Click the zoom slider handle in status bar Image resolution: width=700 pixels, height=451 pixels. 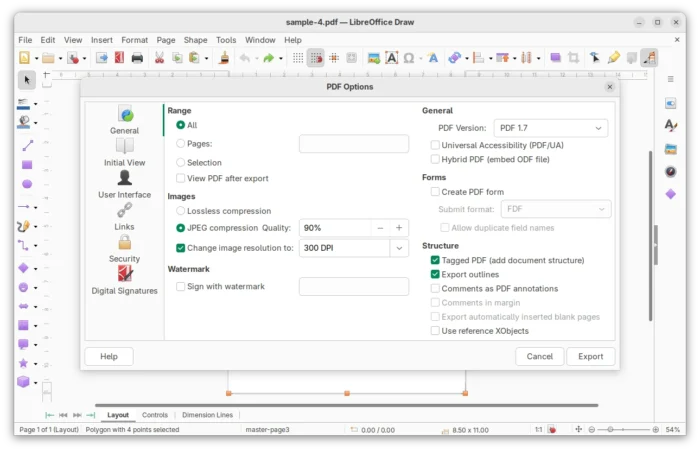[x=610, y=429]
